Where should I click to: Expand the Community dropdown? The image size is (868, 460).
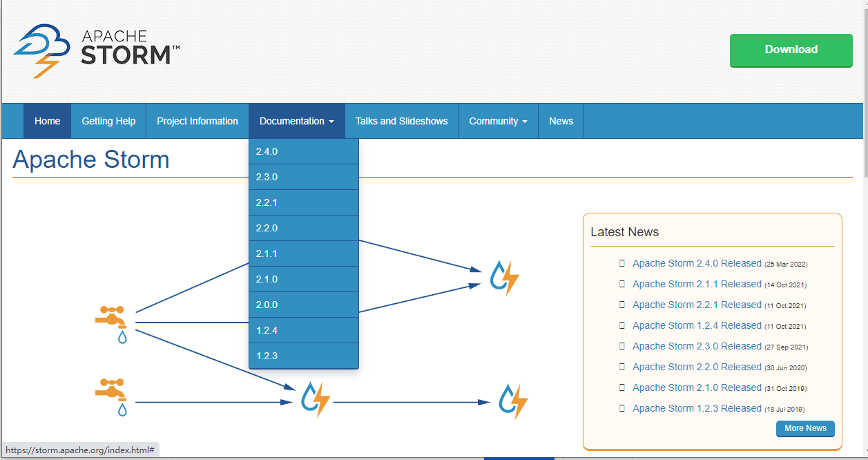click(499, 121)
